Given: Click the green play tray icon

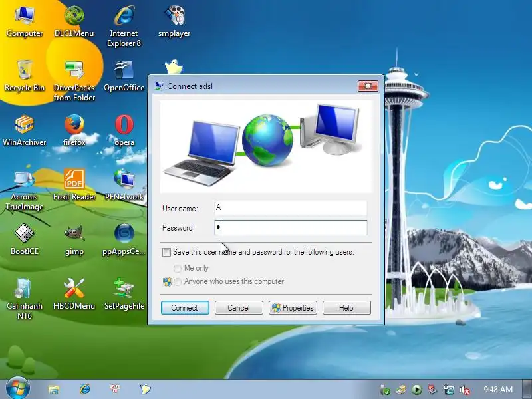Looking at the screenshot, I should pyautogui.click(x=417, y=390).
